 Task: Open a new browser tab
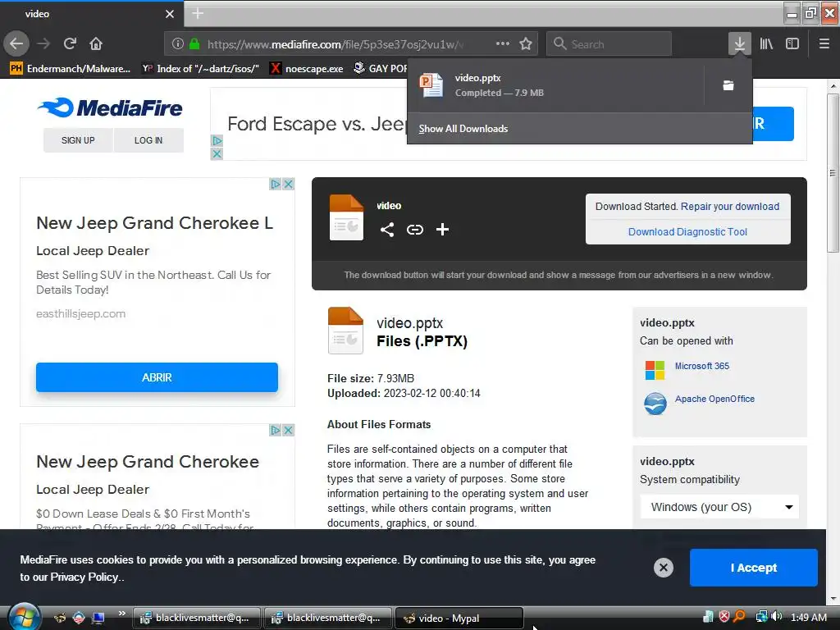point(198,13)
